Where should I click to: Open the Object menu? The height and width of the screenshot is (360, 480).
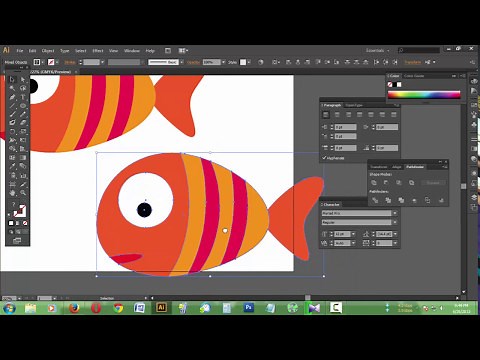(48, 51)
